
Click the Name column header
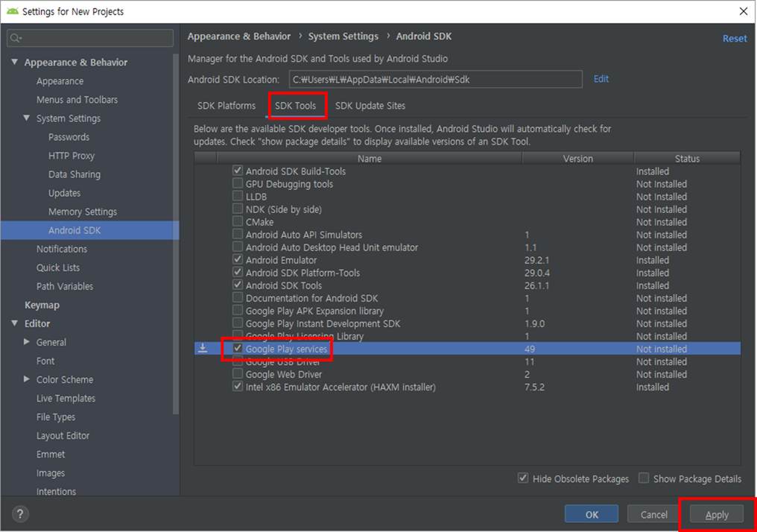[370, 159]
